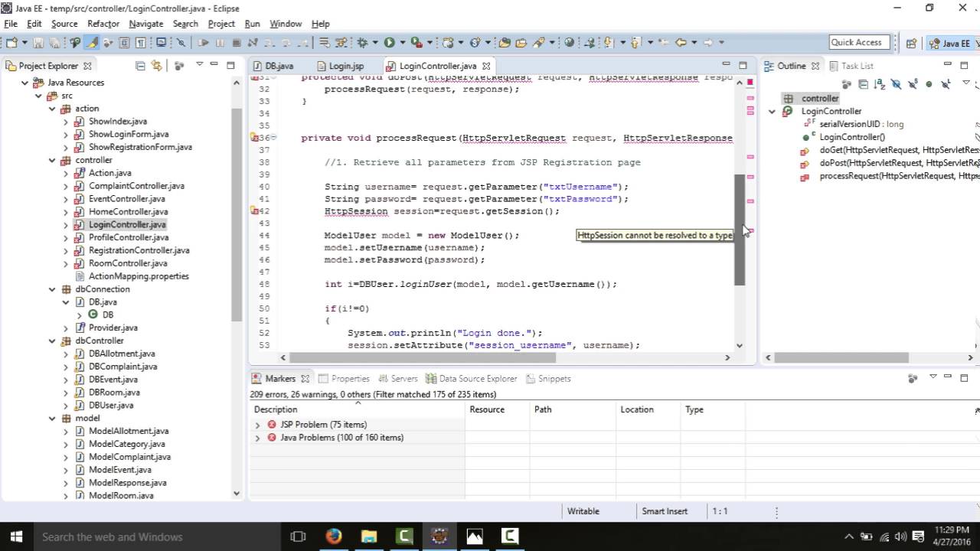
Task: Open the Servers view tab
Action: click(398, 379)
